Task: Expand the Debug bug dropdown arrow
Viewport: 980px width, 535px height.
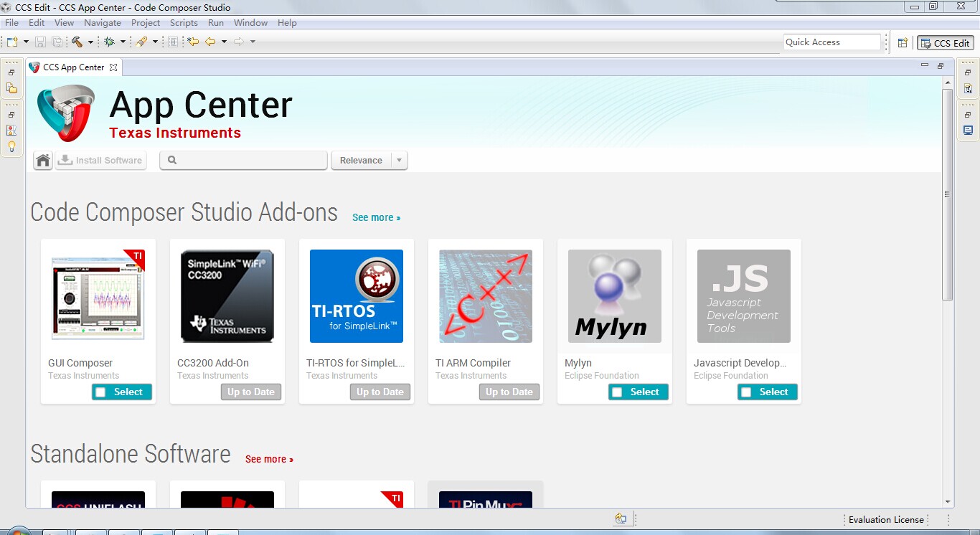Action: [123, 42]
